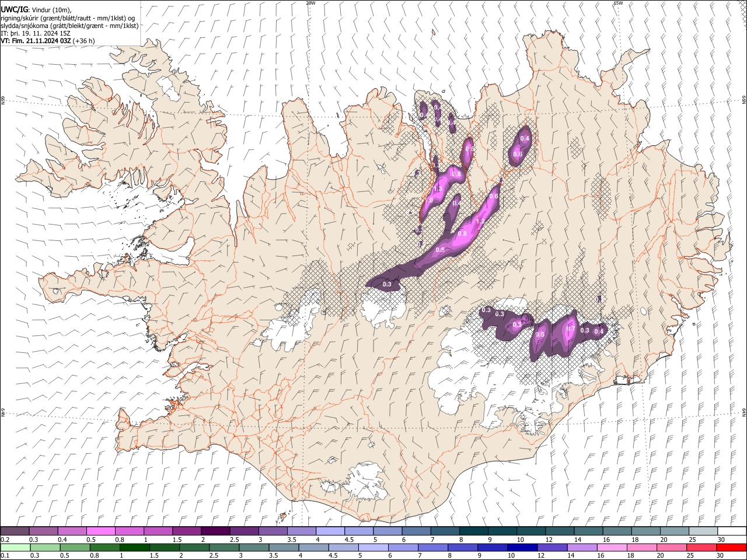
Task: Click the "20W" longitude label
Action: coord(310,3)
